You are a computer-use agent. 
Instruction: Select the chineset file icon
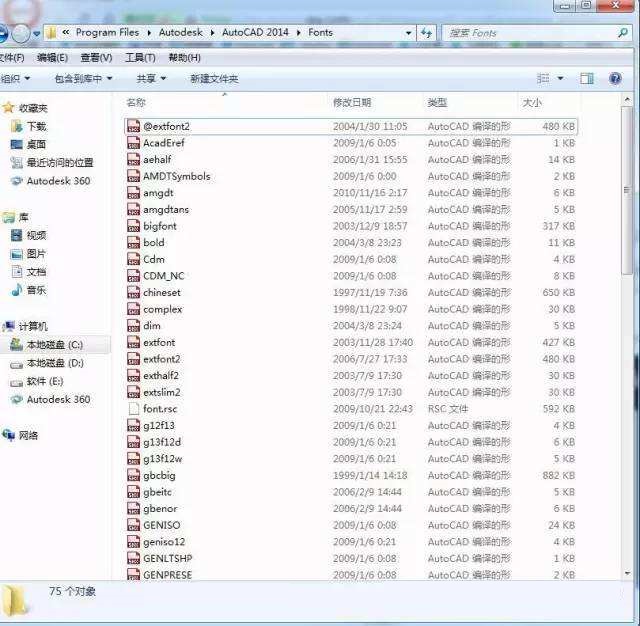pyautogui.click(x=133, y=293)
